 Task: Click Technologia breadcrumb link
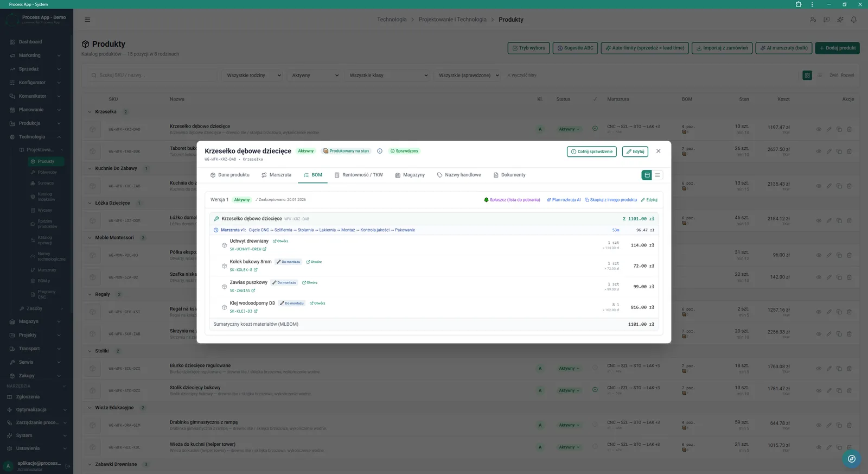tap(392, 20)
